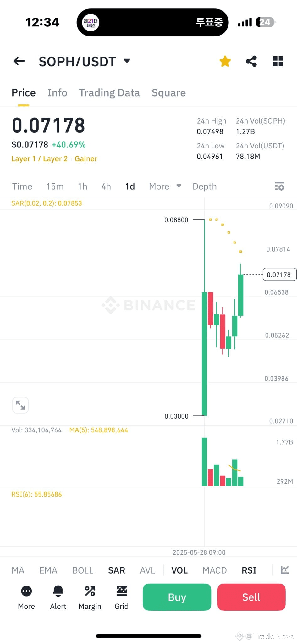The image size is (297, 644).
Task: Share this chart using the share icon
Action: point(251,61)
